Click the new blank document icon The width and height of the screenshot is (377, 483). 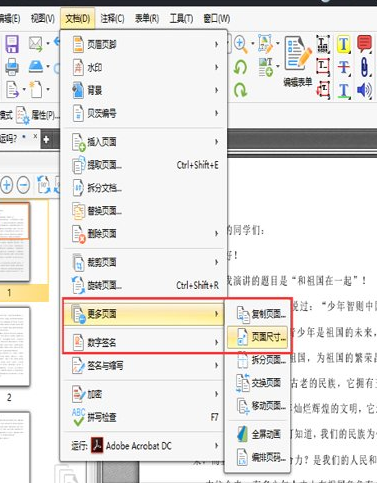pos(36,89)
